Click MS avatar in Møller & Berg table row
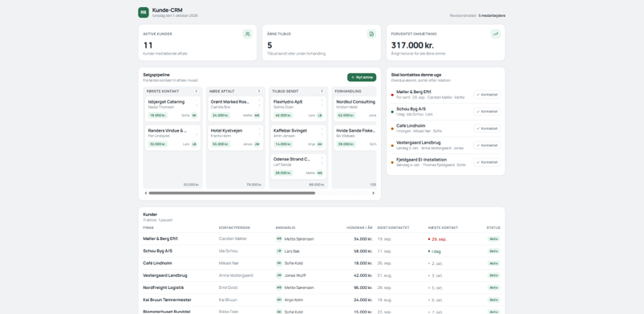The image size is (644, 314). coord(279,239)
